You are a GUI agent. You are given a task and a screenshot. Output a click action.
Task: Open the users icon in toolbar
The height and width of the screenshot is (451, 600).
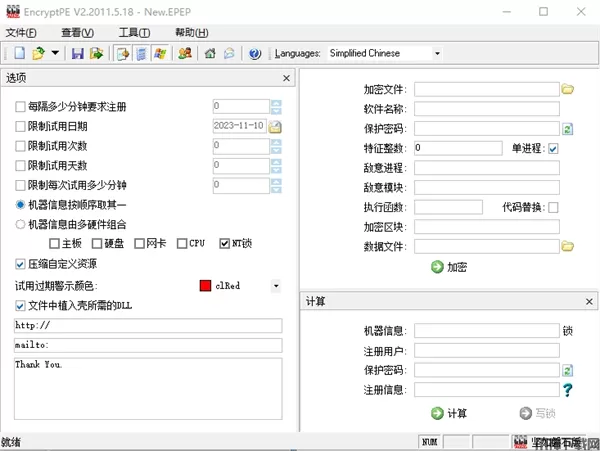click(x=185, y=53)
